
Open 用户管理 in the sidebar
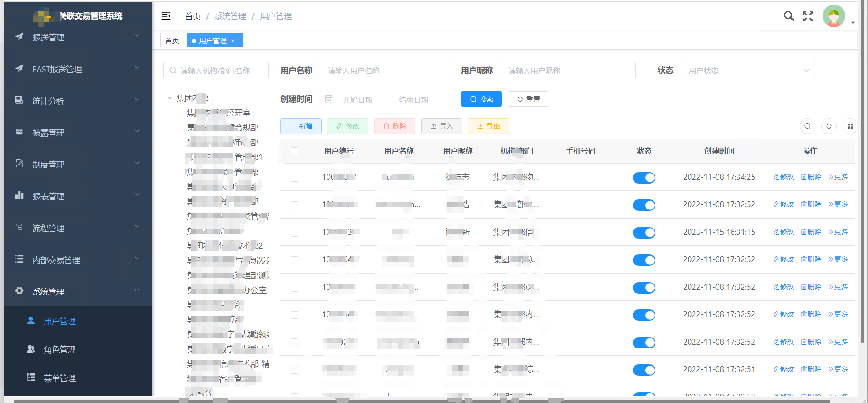pyautogui.click(x=78, y=321)
